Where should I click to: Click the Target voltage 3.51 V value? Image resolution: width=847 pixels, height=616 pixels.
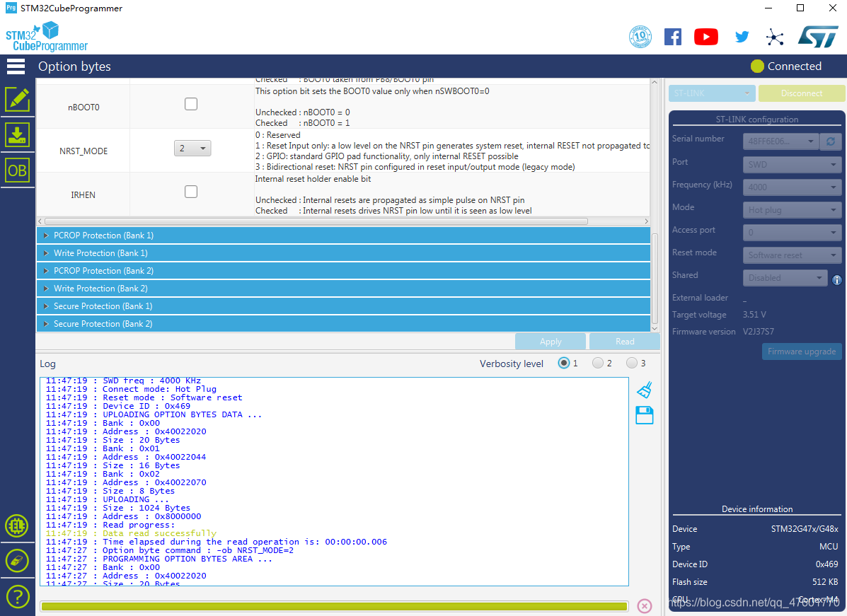tap(754, 315)
